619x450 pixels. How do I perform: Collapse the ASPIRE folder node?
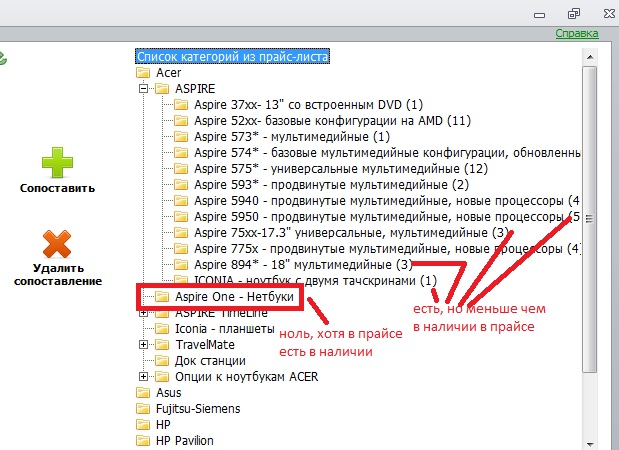point(144,88)
